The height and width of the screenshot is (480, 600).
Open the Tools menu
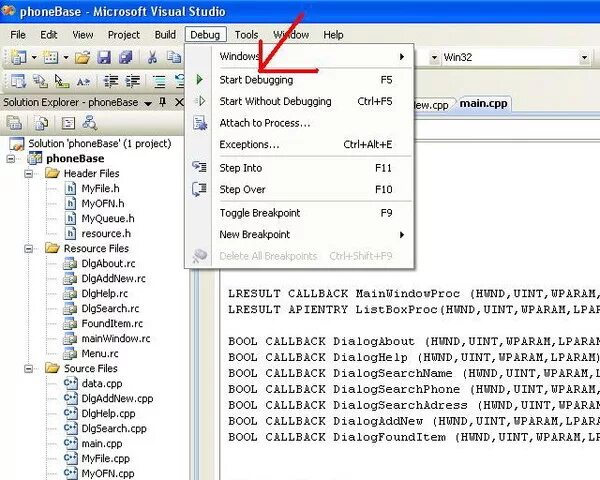(x=246, y=35)
